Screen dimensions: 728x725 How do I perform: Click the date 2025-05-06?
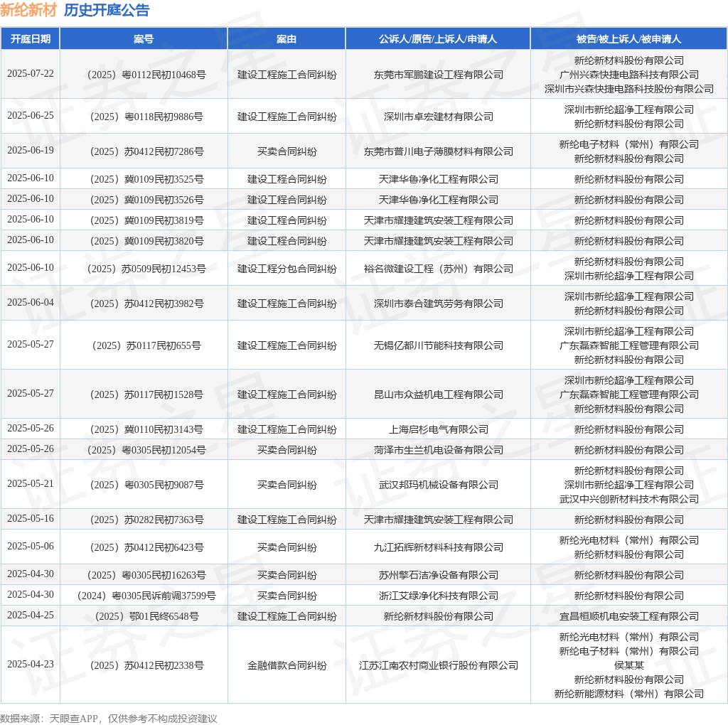[31, 547]
